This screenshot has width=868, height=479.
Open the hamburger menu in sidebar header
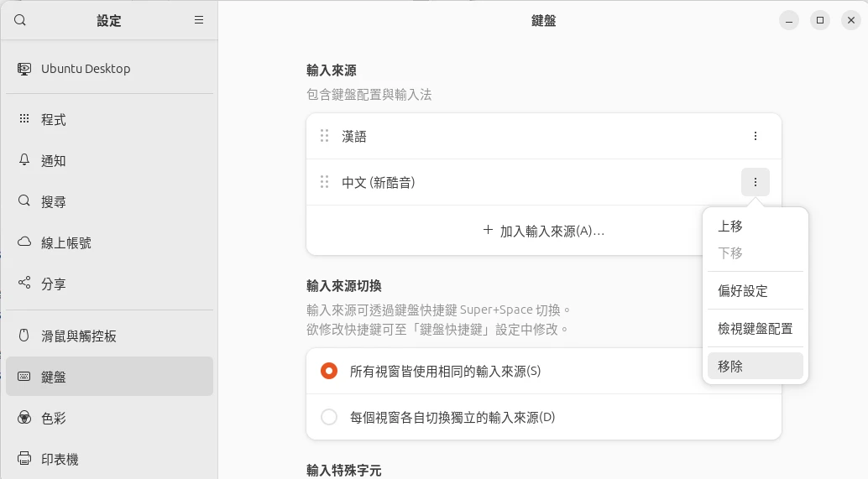click(x=199, y=20)
